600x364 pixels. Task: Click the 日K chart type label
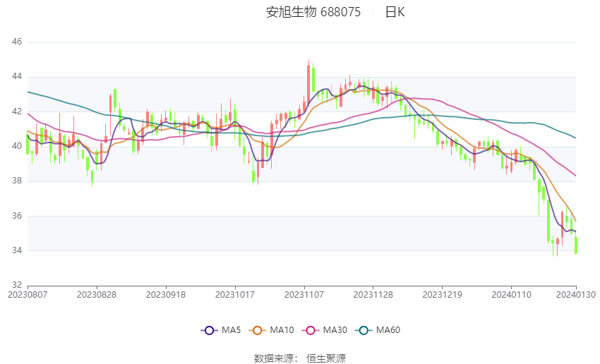tap(395, 12)
